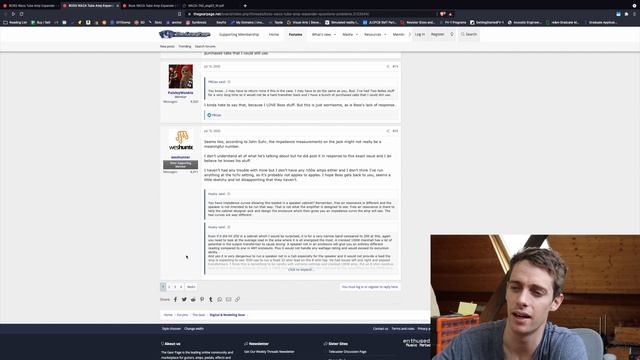640x360 pixels.
Task: Share thread on Pinterest icon
Action: (202, 299)
